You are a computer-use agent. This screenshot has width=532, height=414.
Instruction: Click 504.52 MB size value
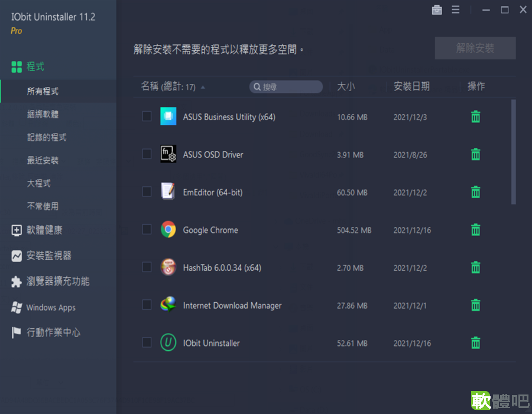click(354, 231)
